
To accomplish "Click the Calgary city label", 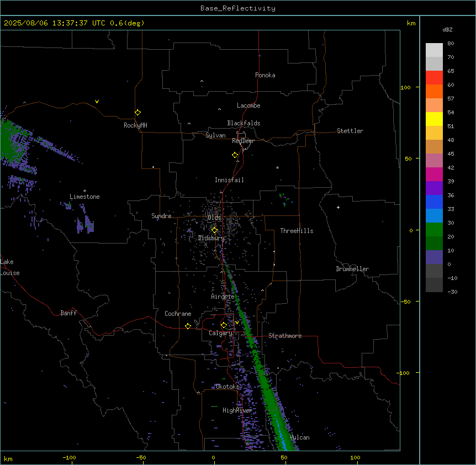I will tap(220, 333).
